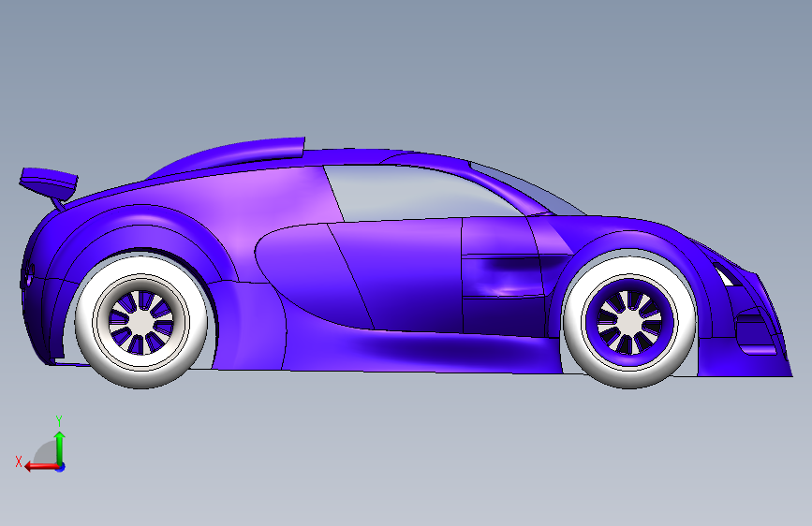Select the roof air scoop

pyautogui.click(x=228, y=158)
